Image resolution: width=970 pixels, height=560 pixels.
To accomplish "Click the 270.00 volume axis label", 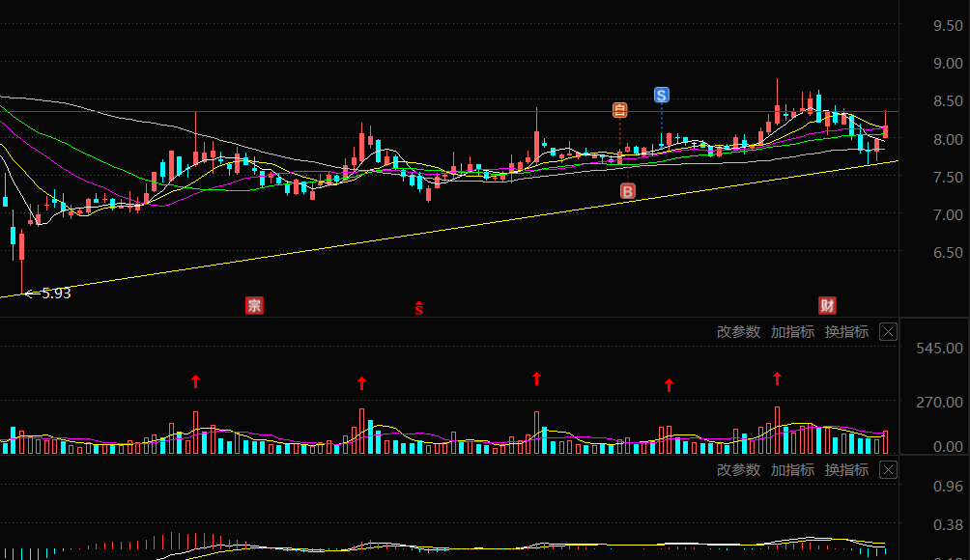I will 940,403.
